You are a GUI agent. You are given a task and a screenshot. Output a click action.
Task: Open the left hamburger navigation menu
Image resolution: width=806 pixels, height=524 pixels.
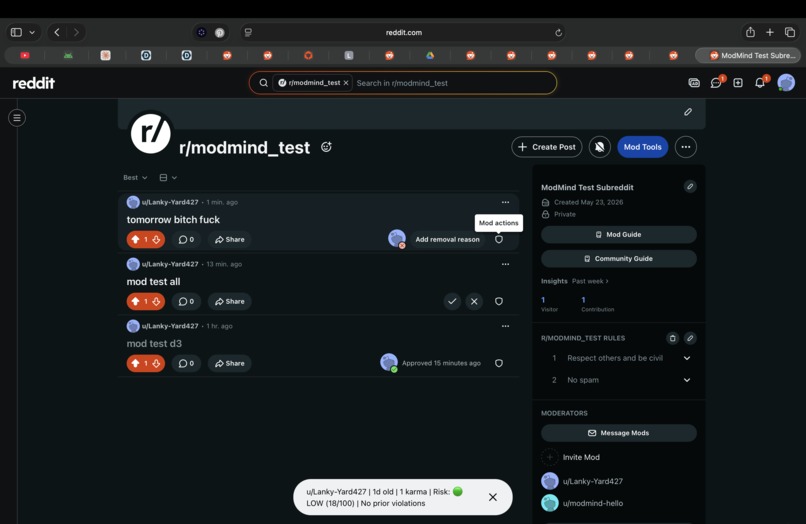click(17, 118)
